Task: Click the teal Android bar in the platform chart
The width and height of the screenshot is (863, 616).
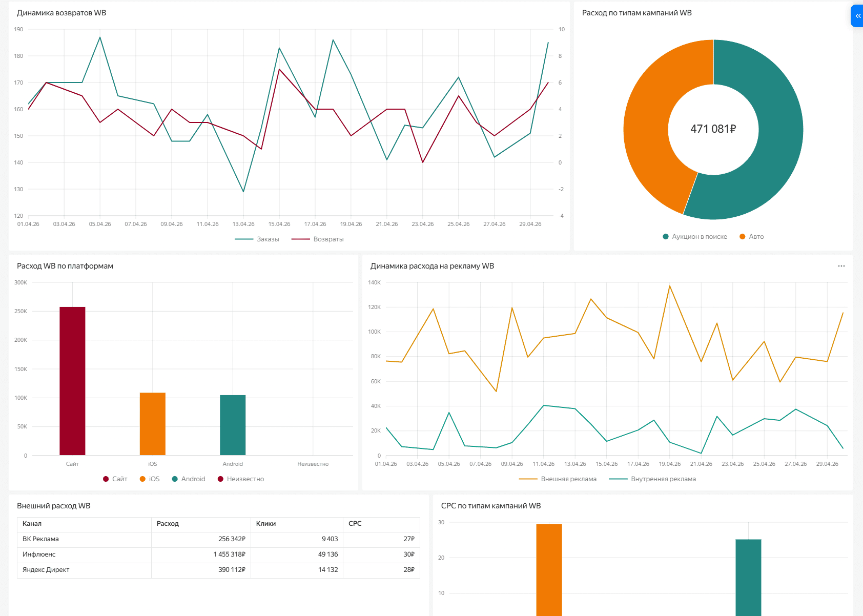Action: point(233,425)
